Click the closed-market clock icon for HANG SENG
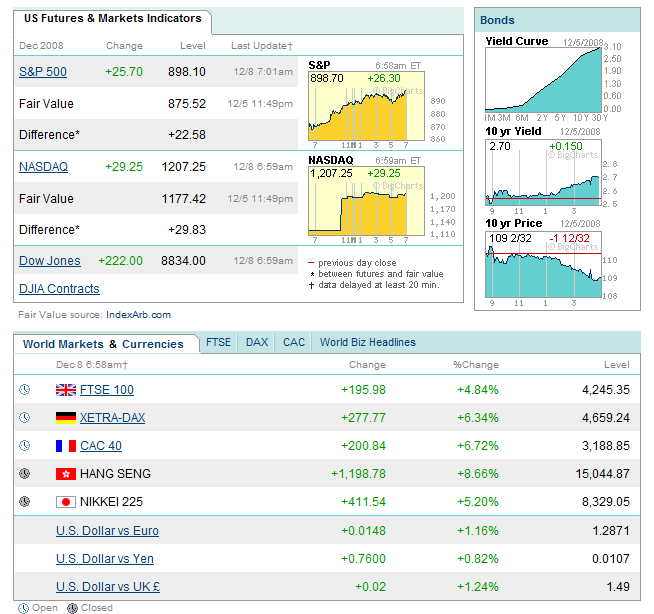Screen dimensions: 654x614 25,474
